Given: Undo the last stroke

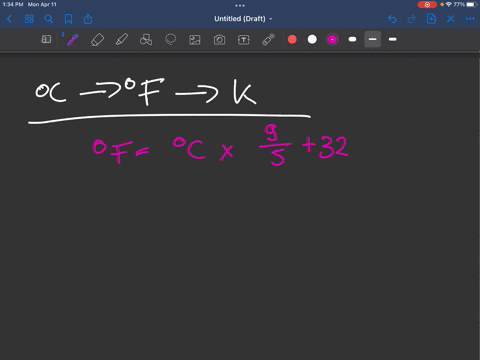Looking at the screenshot, I should [392, 19].
